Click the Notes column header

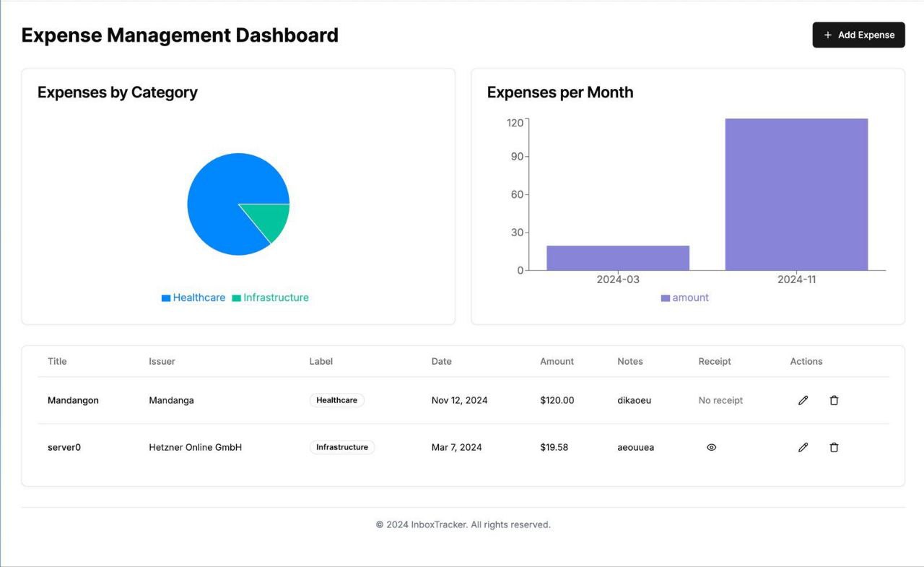(630, 361)
